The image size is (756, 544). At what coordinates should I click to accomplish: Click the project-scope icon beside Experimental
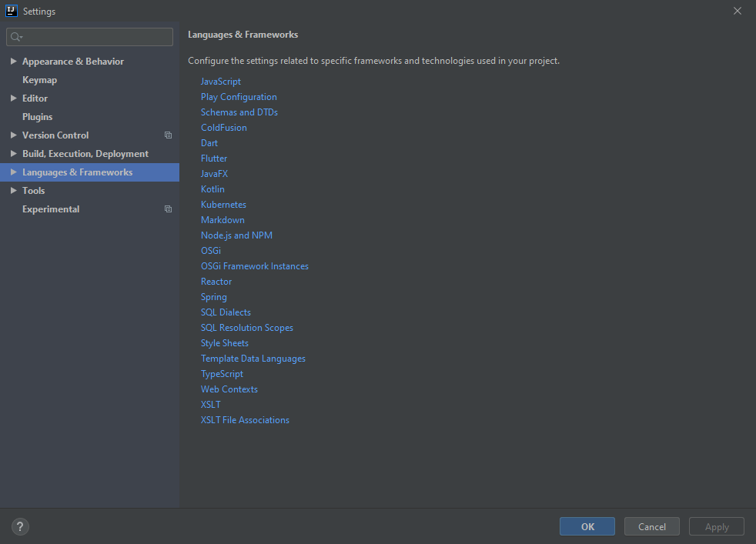pos(168,209)
